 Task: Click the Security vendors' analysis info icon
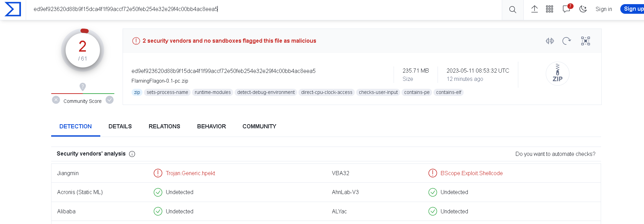click(x=132, y=154)
